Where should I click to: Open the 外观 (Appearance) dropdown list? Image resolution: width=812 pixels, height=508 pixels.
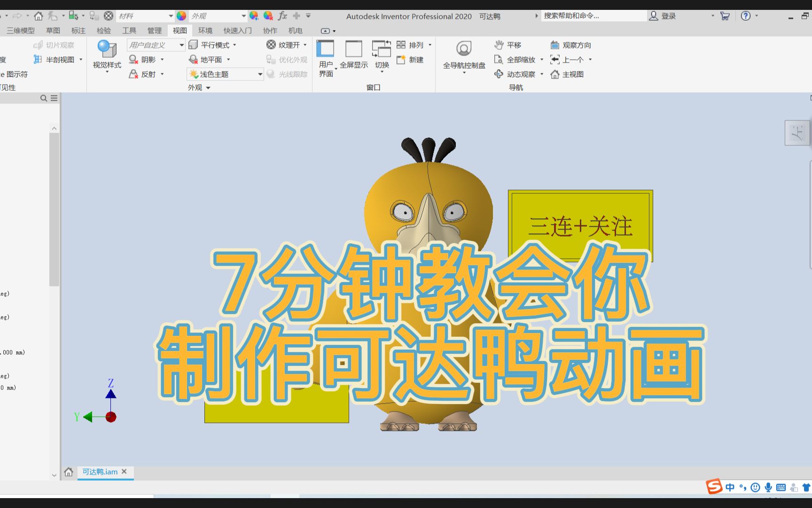tap(244, 15)
